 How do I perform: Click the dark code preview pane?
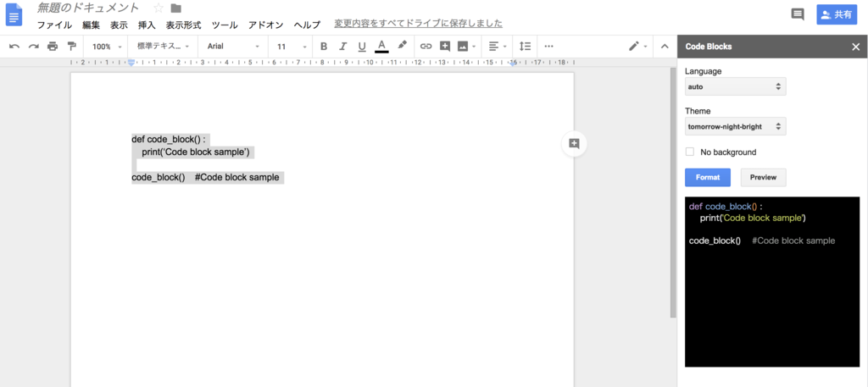tap(771, 281)
